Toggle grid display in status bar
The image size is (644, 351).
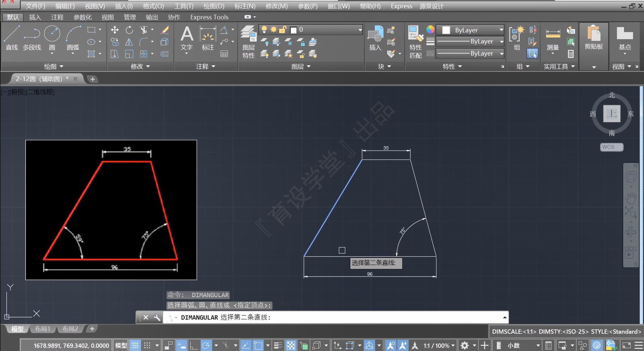pyautogui.click(x=135, y=345)
